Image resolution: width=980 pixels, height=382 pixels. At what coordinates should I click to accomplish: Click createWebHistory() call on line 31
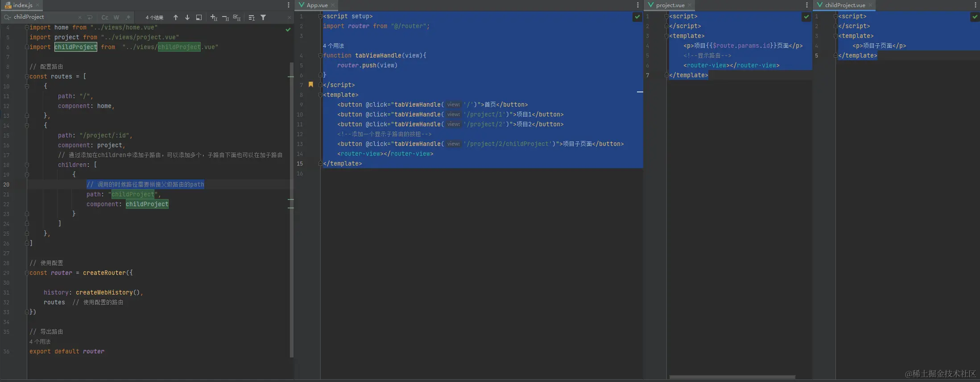coord(108,292)
